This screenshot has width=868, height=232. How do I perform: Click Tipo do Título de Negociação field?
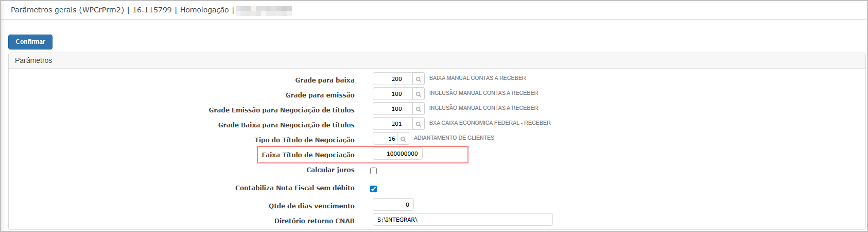[x=385, y=139]
